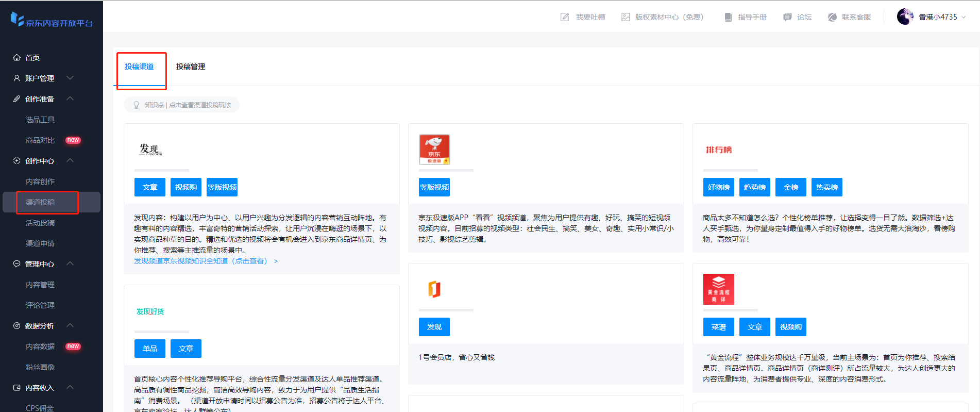Click the image icon next to 版权素材中心
The width and height of the screenshot is (980, 412).
tap(626, 17)
